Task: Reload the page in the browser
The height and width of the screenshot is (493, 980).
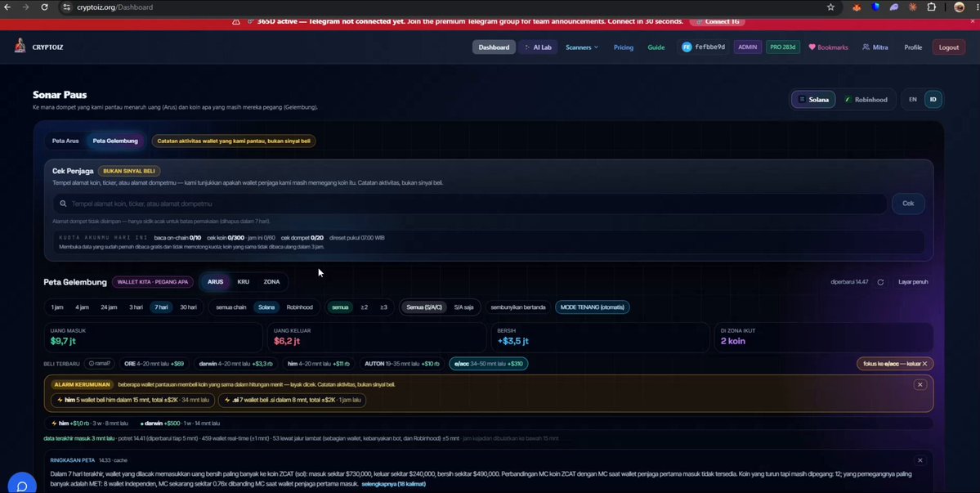Action: point(44,7)
